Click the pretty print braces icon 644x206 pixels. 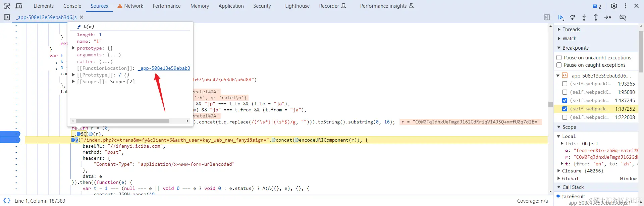click(x=7, y=201)
